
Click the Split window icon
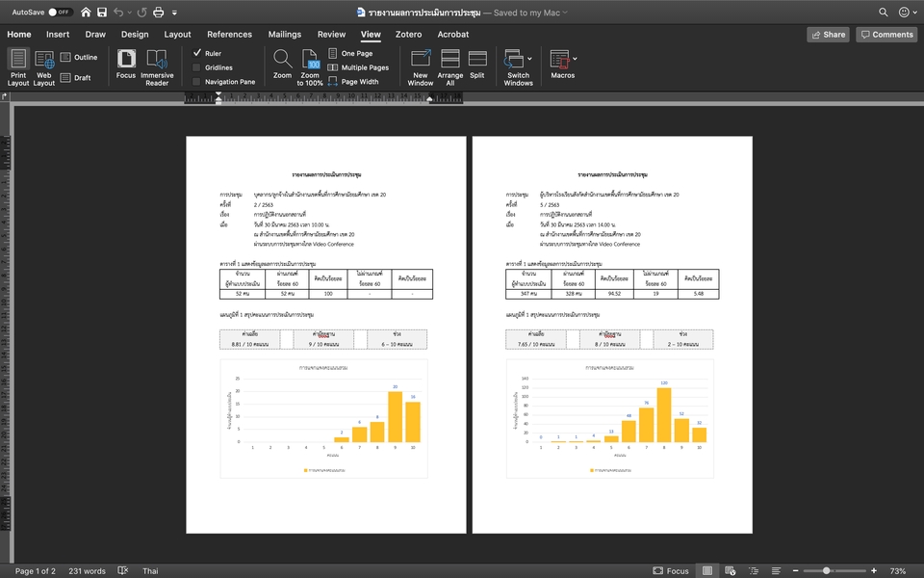477,64
